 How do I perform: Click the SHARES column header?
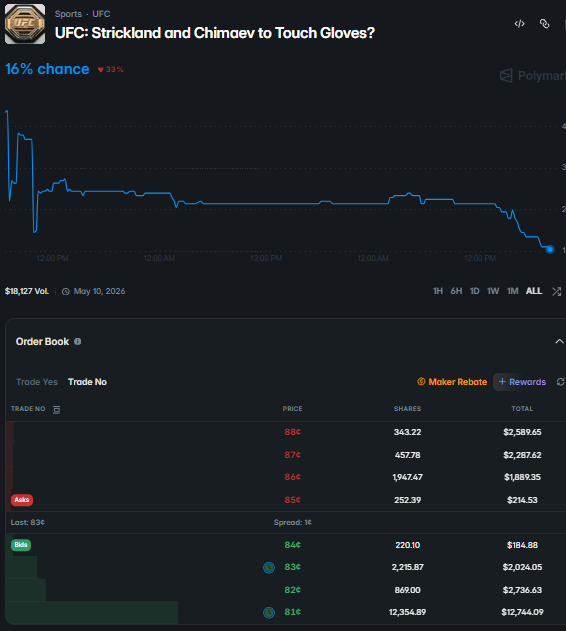407,409
